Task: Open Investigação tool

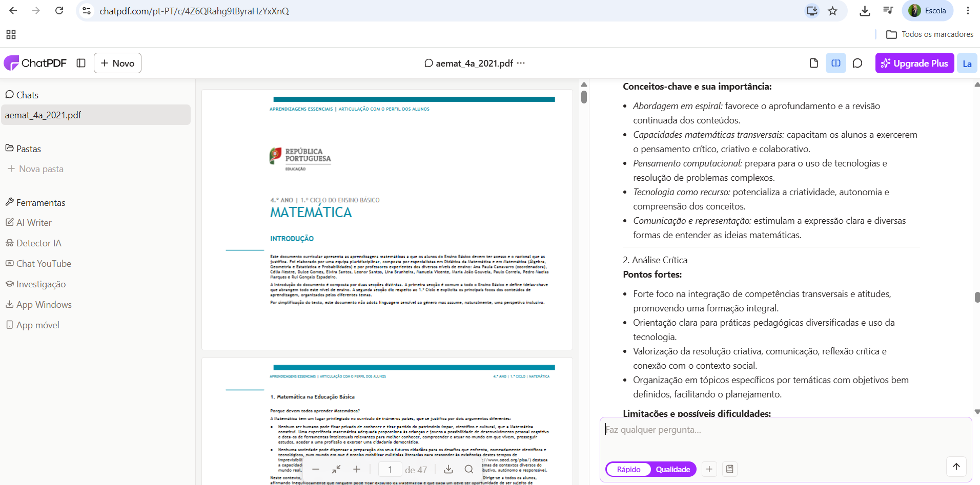Action: point(35,284)
